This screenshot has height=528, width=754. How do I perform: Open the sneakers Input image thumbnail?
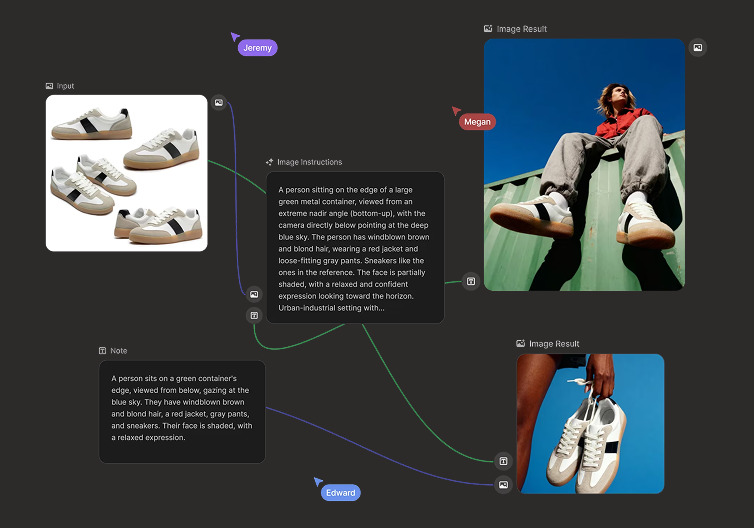point(126,173)
